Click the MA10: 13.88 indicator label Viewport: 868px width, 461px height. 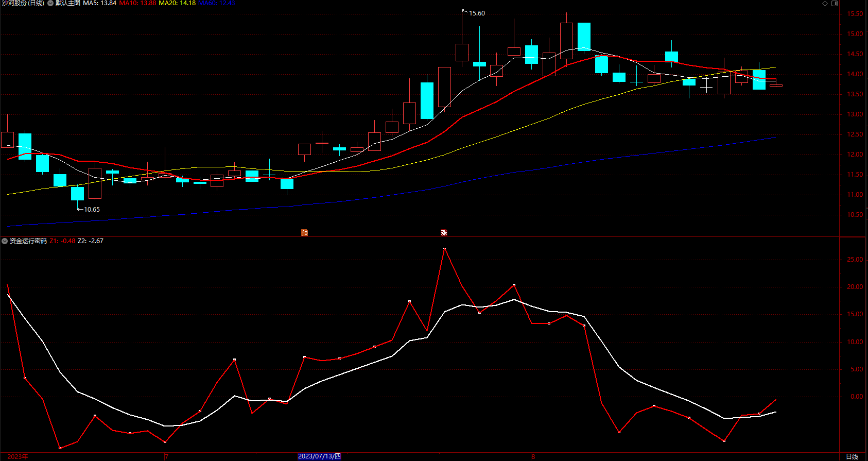(x=137, y=3)
